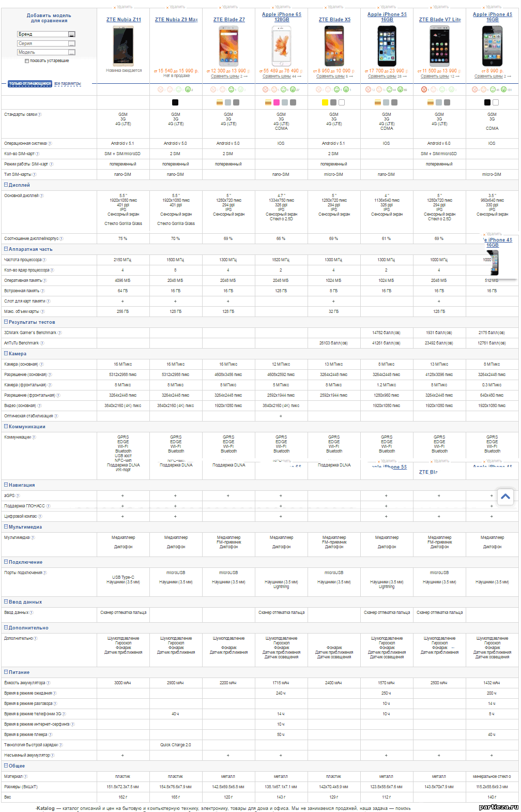Show hint for Оперативная память
The width and height of the screenshot is (521, 812).
(x=44, y=281)
